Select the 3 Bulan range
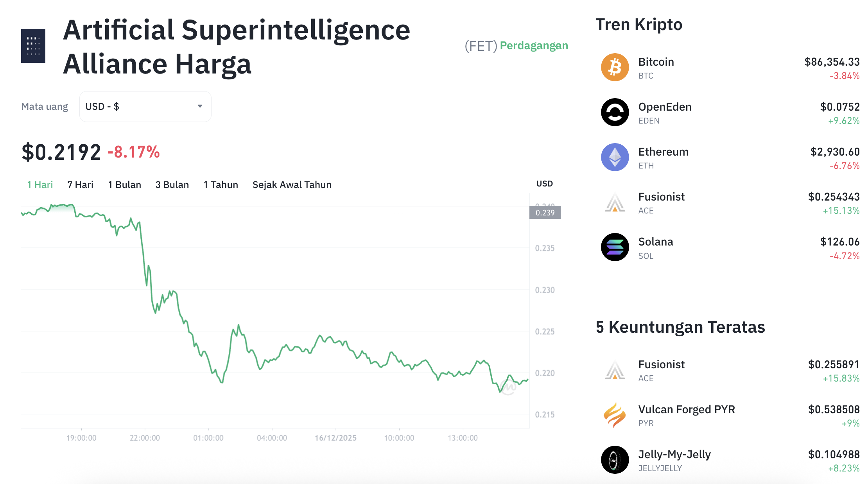Viewport: 868px width, 484px height. coord(172,185)
